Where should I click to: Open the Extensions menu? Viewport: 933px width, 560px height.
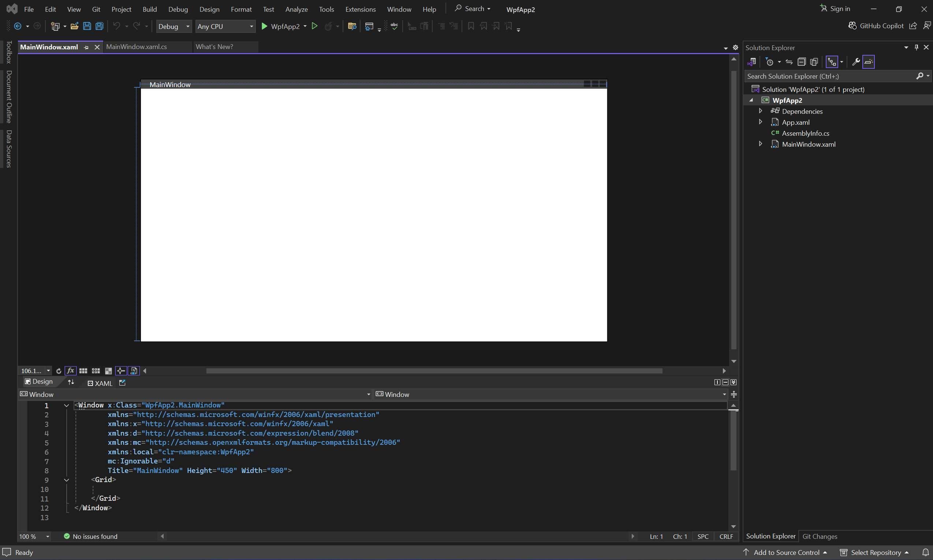click(x=360, y=9)
